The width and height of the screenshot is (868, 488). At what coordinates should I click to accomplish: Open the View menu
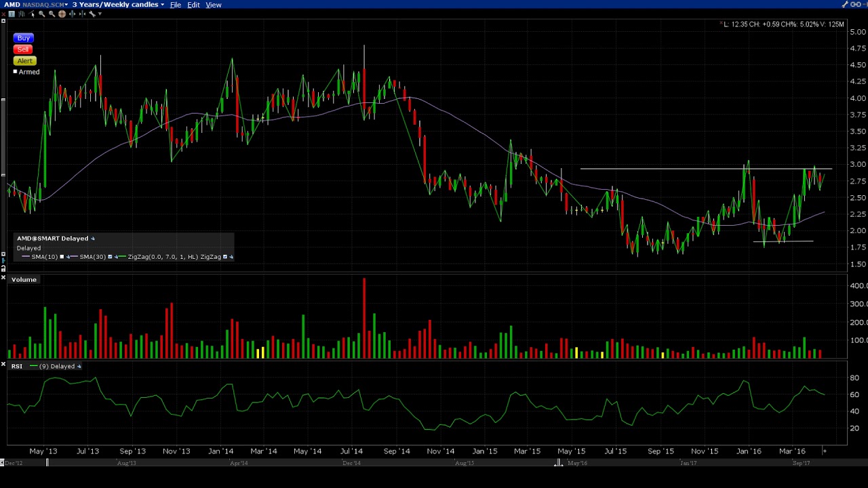click(214, 5)
